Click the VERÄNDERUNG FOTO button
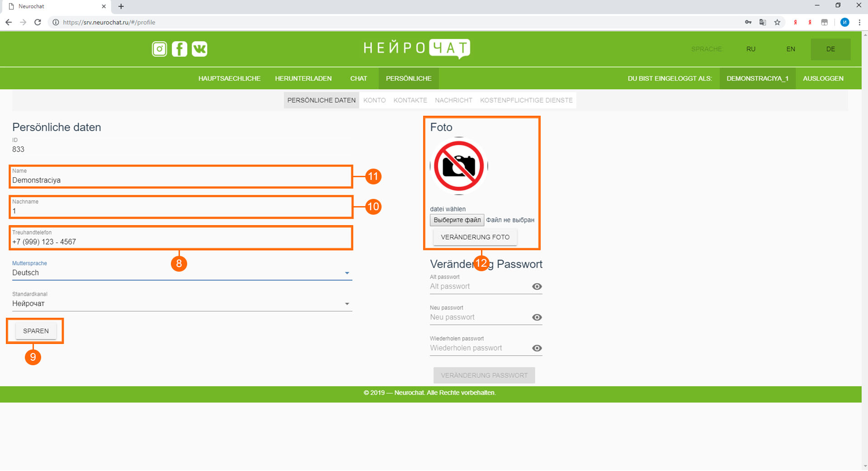The image size is (868, 471). click(475, 237)
